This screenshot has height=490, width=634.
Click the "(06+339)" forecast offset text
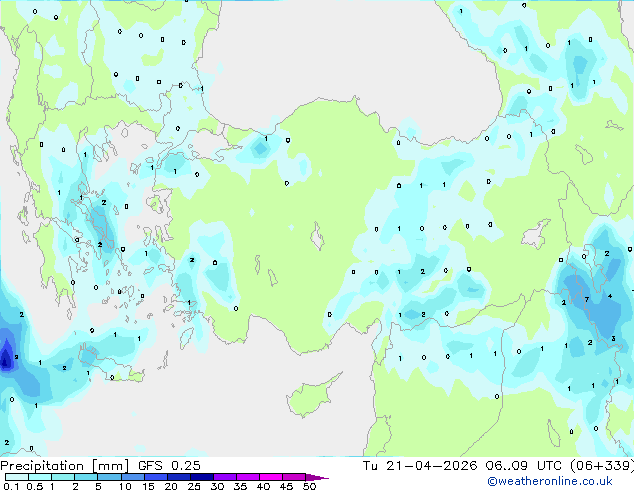click(602, 466)
